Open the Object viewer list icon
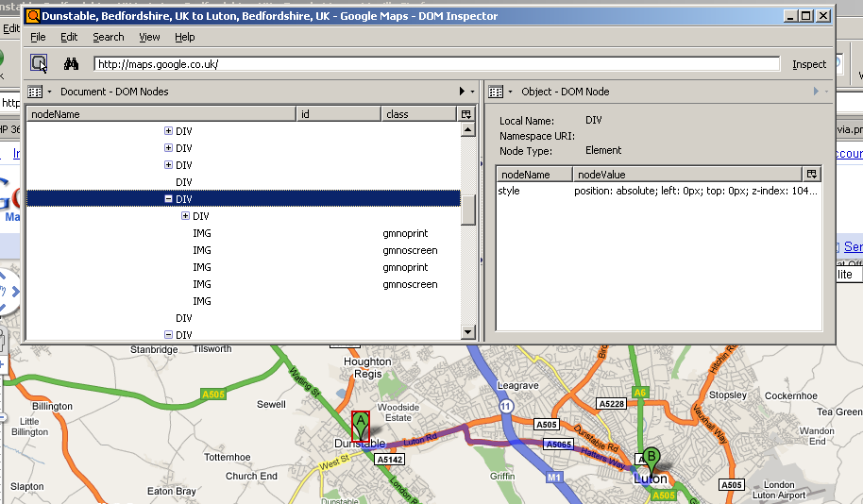 (x=498, y=92)
